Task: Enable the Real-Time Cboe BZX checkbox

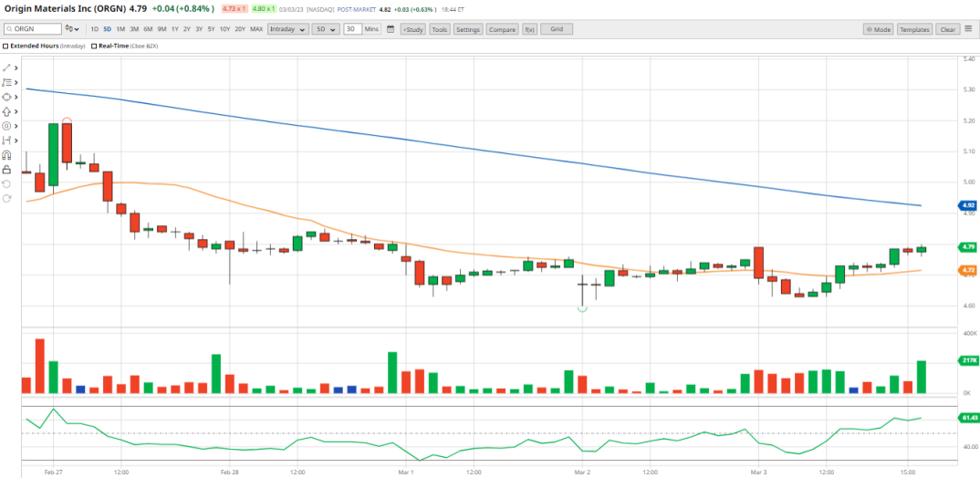Action: pyautogui.click(x=94, y=47)
